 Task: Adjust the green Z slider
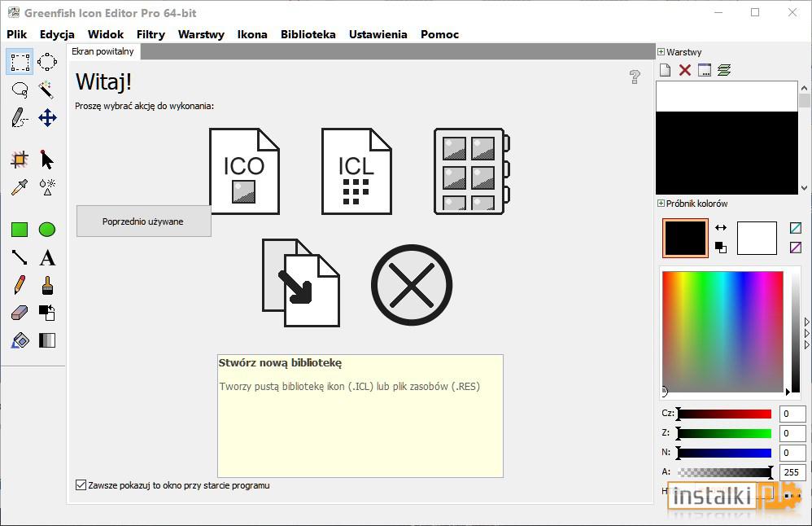click(x=724, y=433)
